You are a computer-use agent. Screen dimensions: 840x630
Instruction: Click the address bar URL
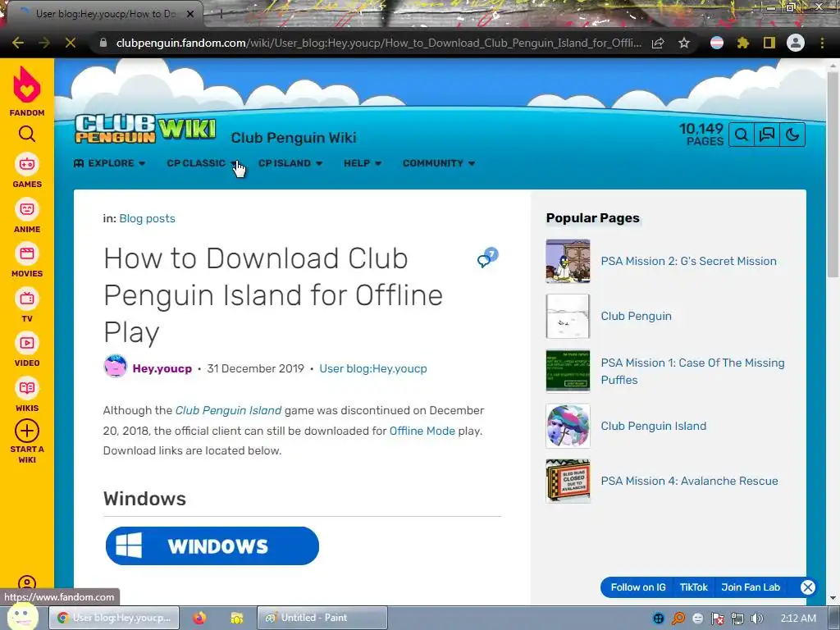[x=377, y=43]
